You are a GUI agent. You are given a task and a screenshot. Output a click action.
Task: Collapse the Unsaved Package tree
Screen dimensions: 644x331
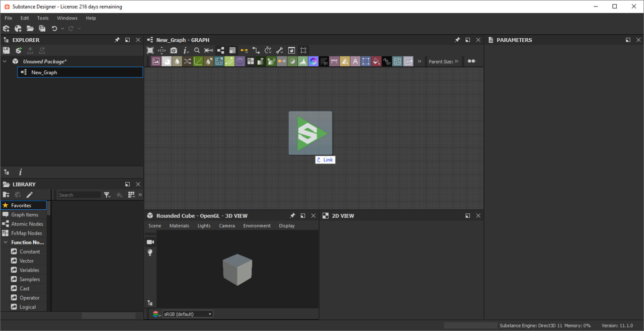coord(5,61)
